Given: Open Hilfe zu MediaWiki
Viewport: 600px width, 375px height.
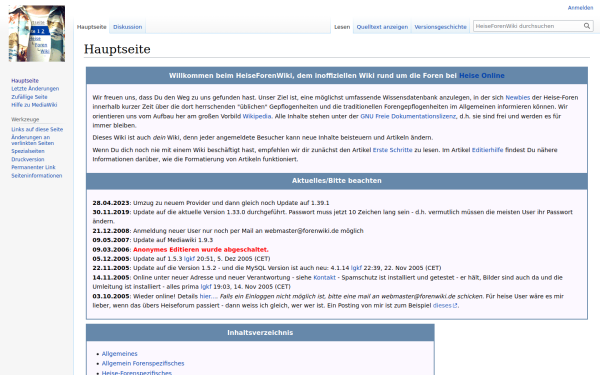Looking at the screenshot, I should click(34, 105).
